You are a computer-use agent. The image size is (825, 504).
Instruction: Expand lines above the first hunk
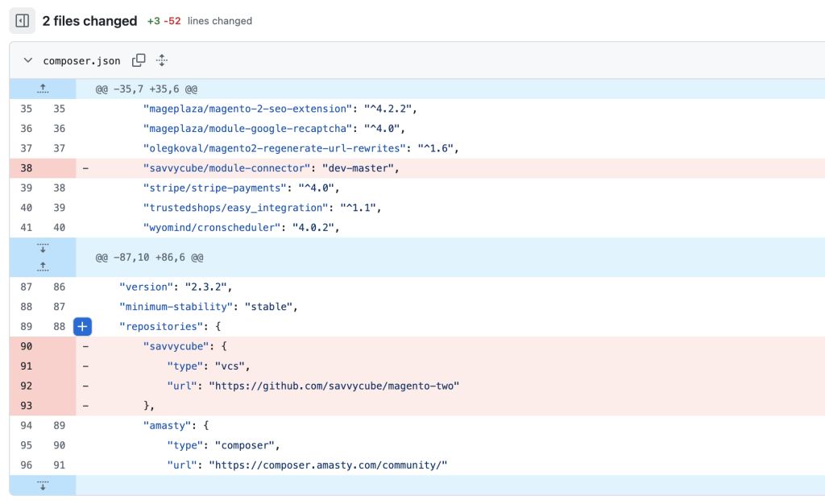43,89
